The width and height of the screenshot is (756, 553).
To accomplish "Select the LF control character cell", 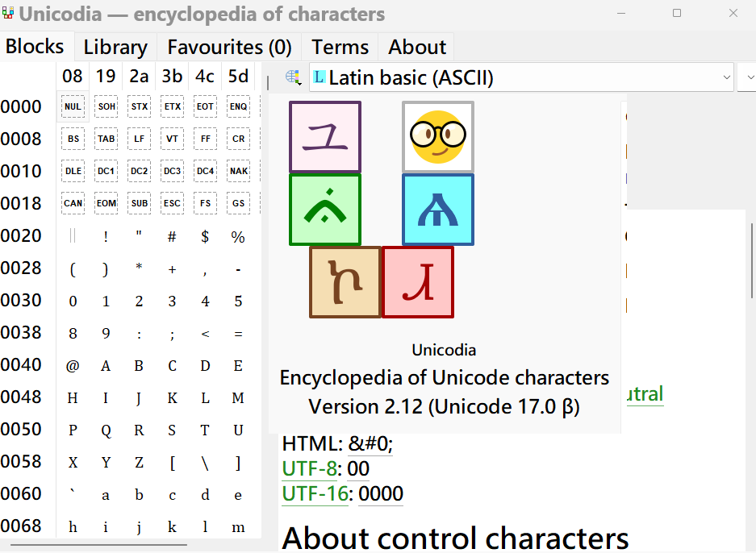I will click(x=139, y=139).
